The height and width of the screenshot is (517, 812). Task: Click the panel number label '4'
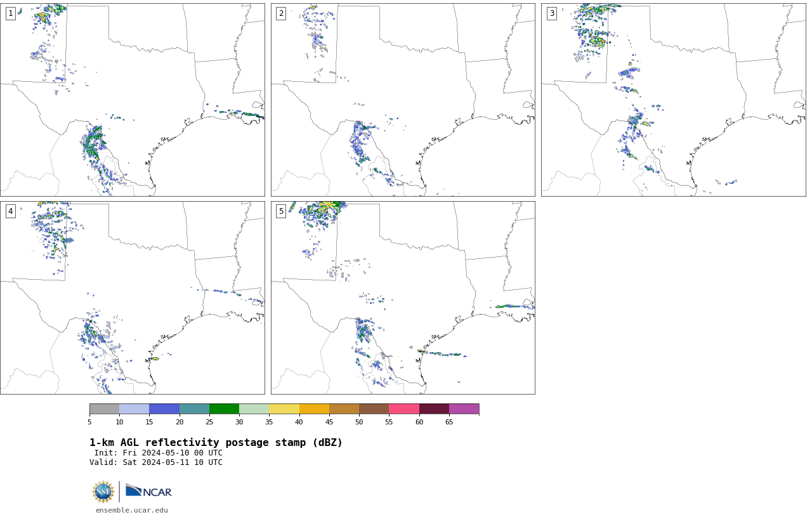point(11,211)
